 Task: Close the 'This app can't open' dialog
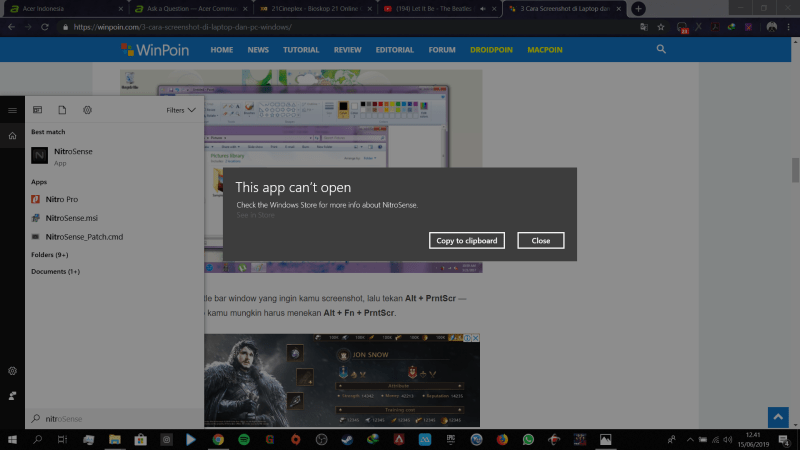pos(541,240)
